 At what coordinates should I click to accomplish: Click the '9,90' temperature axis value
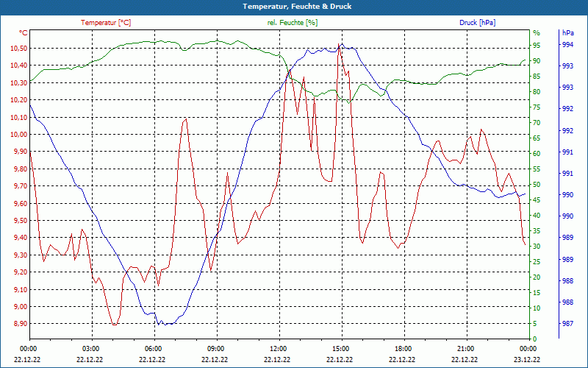coord(21,152)
